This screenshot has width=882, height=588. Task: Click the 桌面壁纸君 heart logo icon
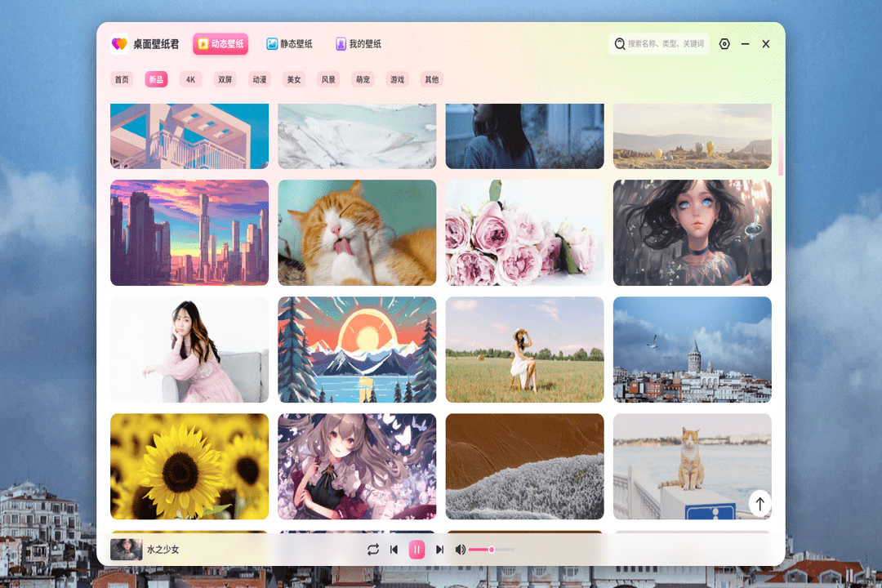click(119, 44)
